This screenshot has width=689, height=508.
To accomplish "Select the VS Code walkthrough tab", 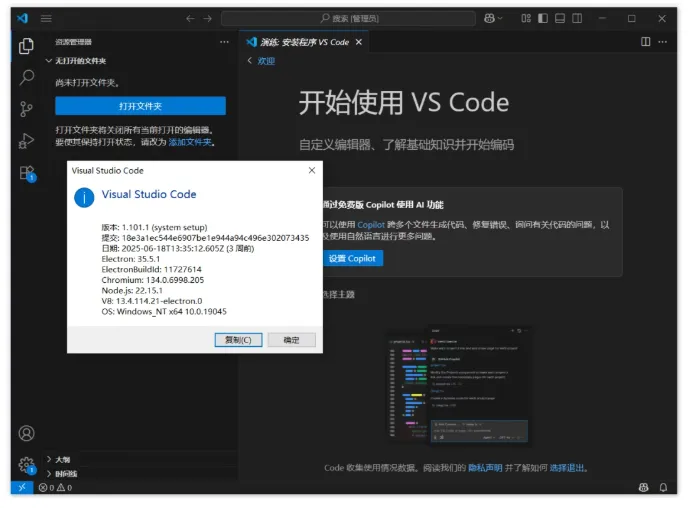I will pos(304,42).
